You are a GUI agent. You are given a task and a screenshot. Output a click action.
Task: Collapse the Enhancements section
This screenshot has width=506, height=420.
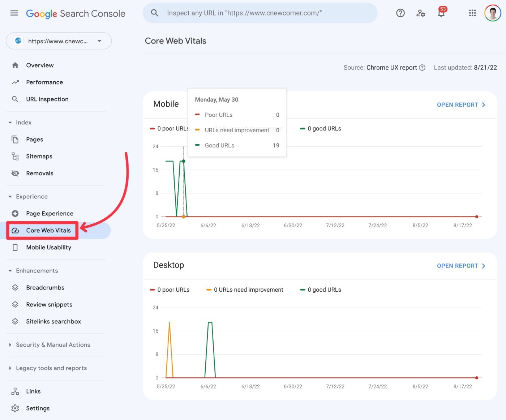tap(10, 271)
